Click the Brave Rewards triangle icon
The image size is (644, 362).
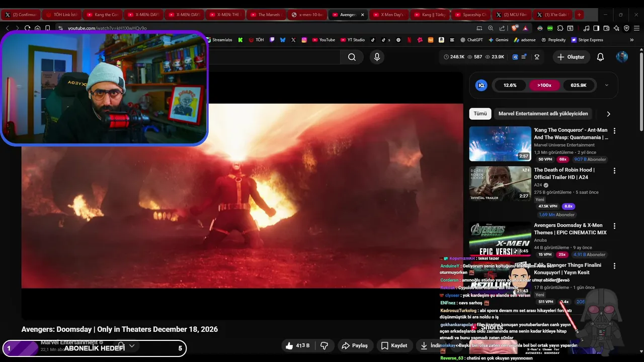[525, 28]
